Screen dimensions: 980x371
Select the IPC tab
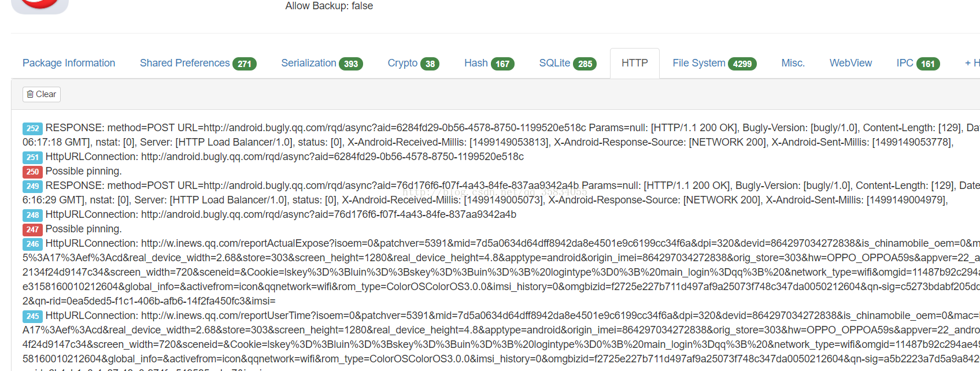pos(918,63)
